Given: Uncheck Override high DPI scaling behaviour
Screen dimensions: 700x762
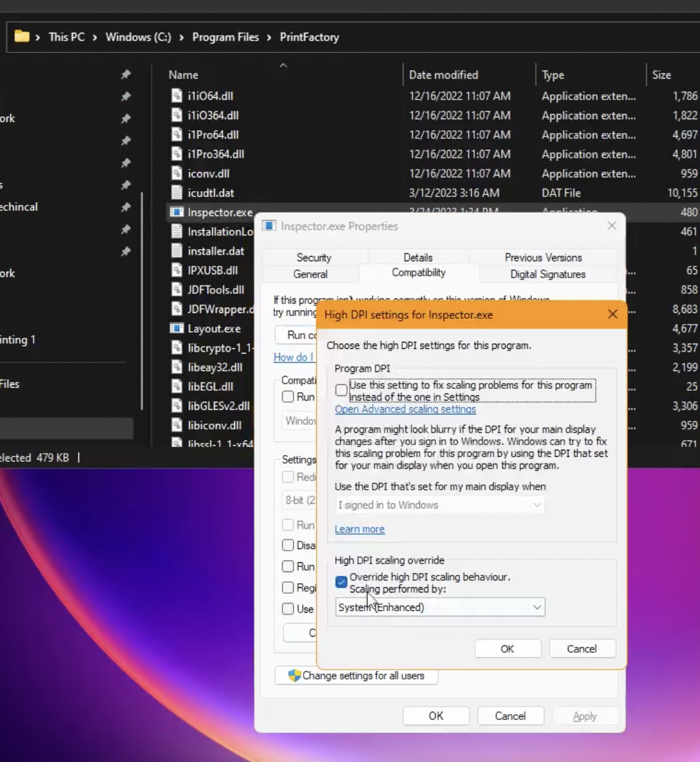Looking at the screenshot, I should 341,582.
